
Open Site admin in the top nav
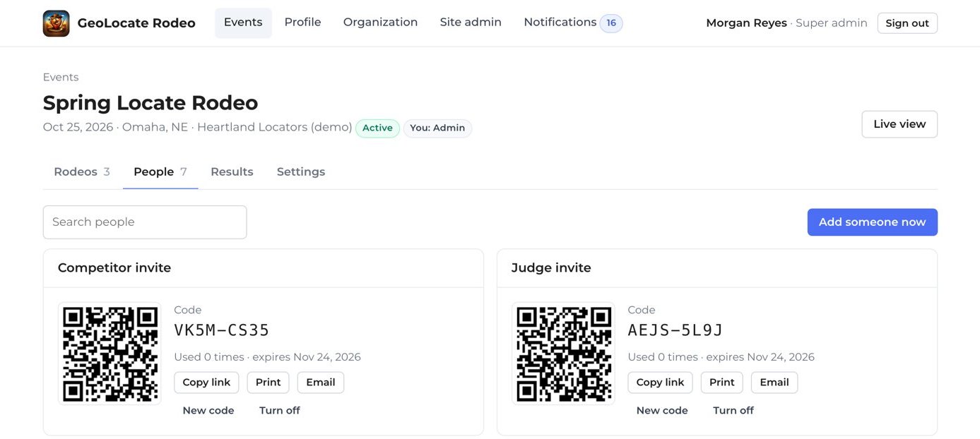pos(471,23)
